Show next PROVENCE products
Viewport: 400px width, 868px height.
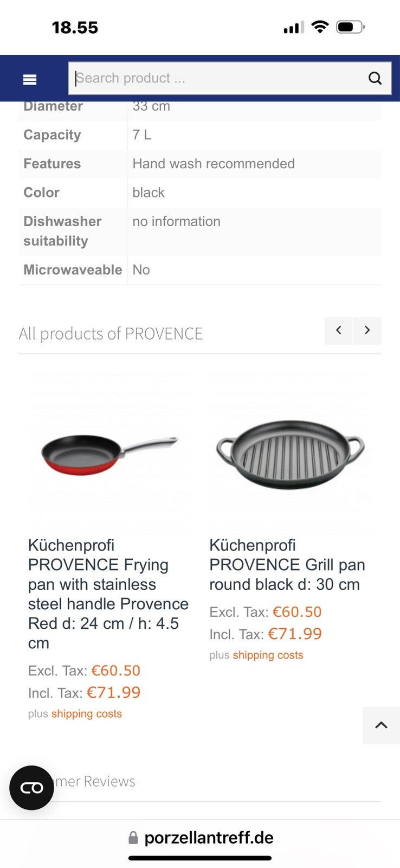(367, 330)
